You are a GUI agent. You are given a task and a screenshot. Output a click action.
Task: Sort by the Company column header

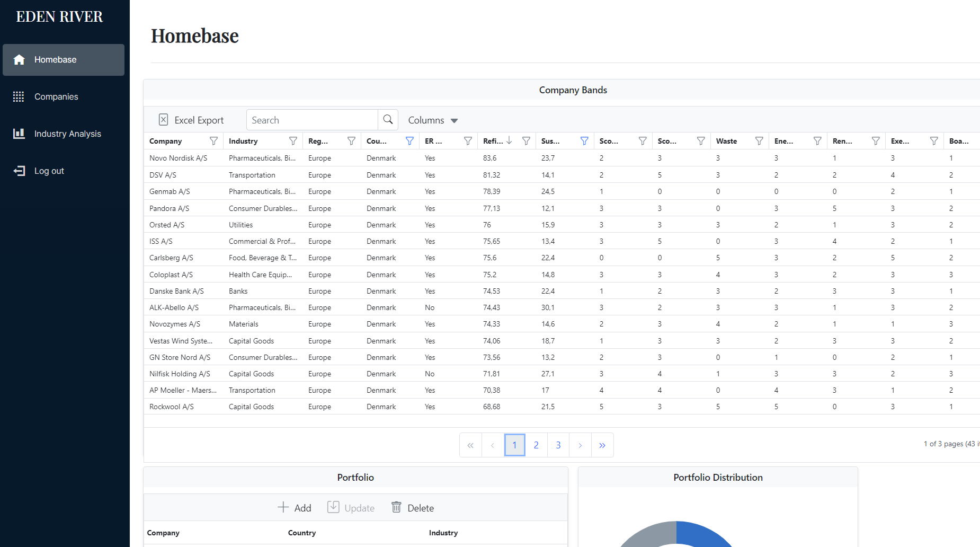[x=165, y=141]
